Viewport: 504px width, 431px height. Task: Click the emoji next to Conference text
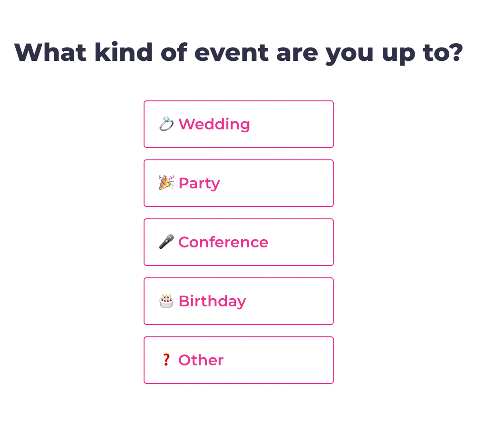tap(165, 242)
